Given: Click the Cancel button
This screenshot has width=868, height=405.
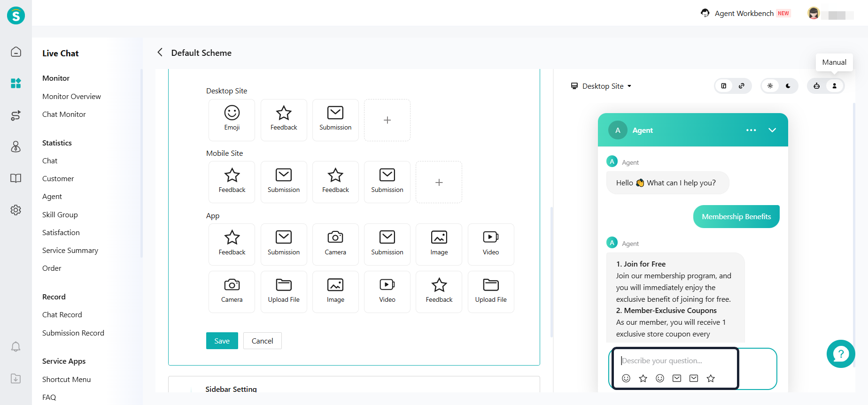Looking at the screenshot, I should click(262, 341).
